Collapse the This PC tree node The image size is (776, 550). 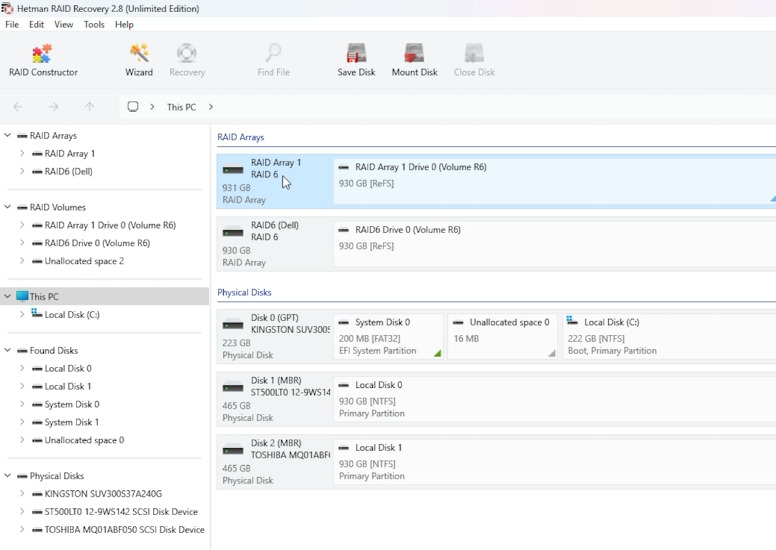tap(7, 296)
